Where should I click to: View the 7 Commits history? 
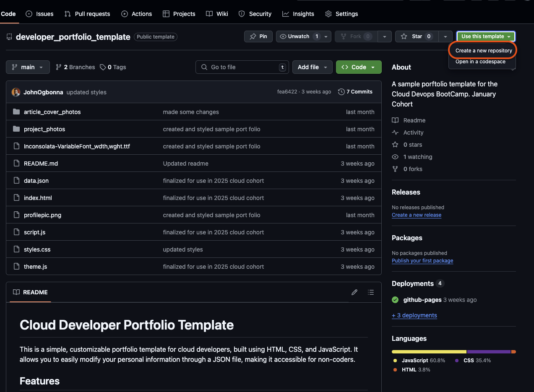pyautogui.click(x=355, y=92)
